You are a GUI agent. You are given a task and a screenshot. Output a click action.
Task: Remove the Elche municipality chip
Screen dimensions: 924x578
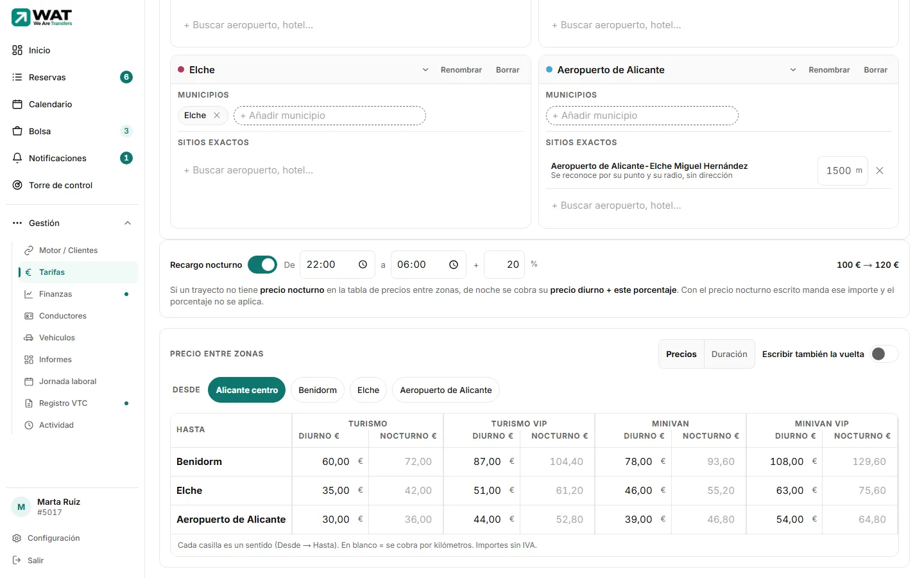click(x=217, y=116)
